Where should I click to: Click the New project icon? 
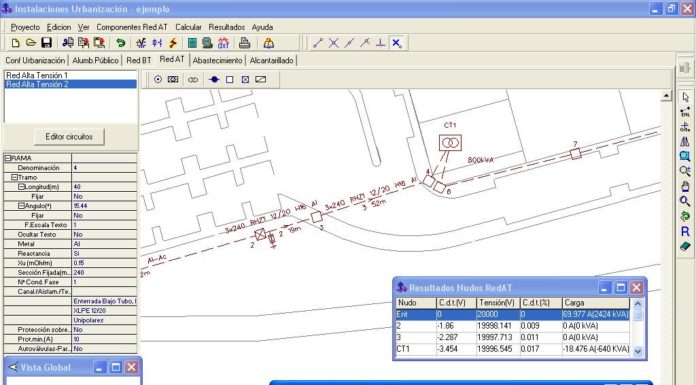coord(16,43)
